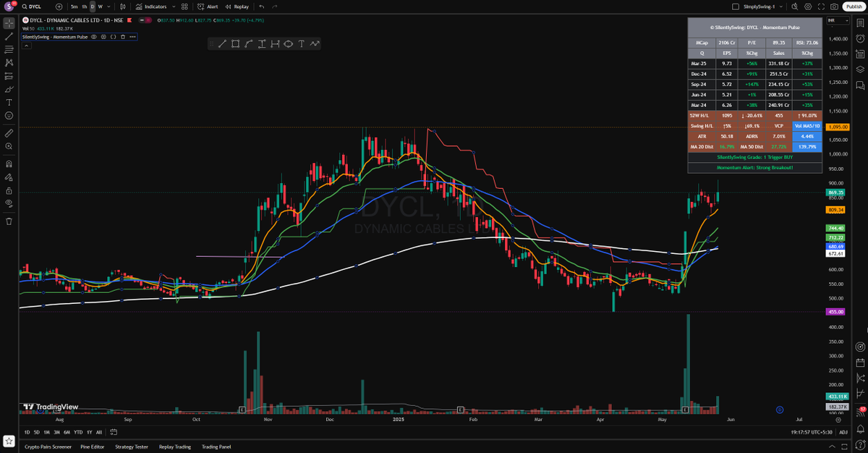Select the ruler measure tool
The image size is (868, 453).
[9, 133]
